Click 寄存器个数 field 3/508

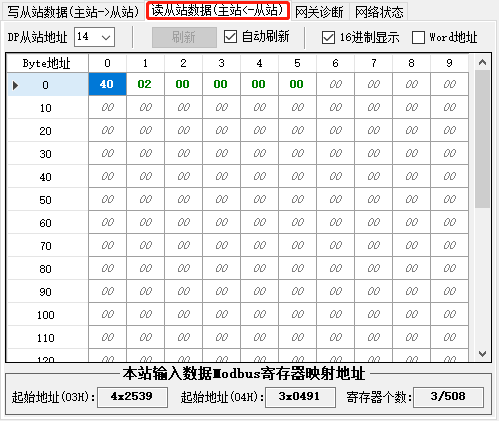tap(448, 397)
